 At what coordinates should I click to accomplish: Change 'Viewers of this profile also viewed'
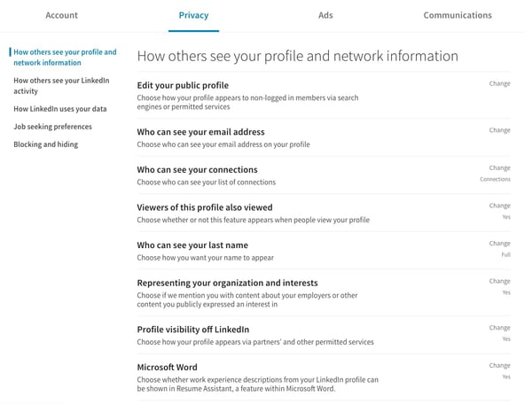(x=499, y=206)
